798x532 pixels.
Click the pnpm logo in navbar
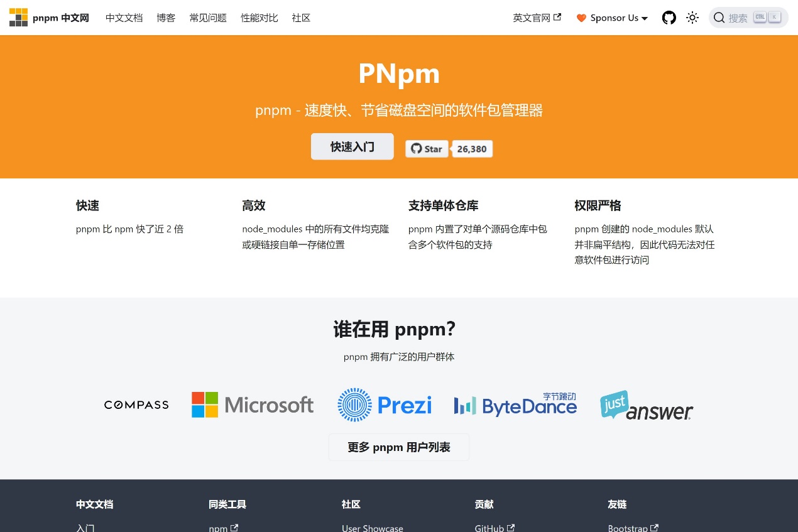(18, 18)
